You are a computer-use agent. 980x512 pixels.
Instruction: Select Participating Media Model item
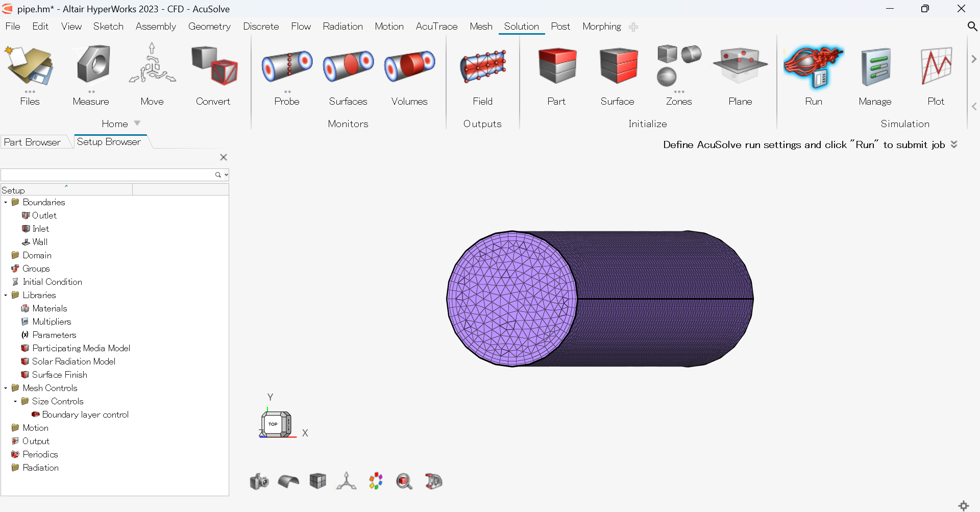pyautogui.click(x=81, y=349)
